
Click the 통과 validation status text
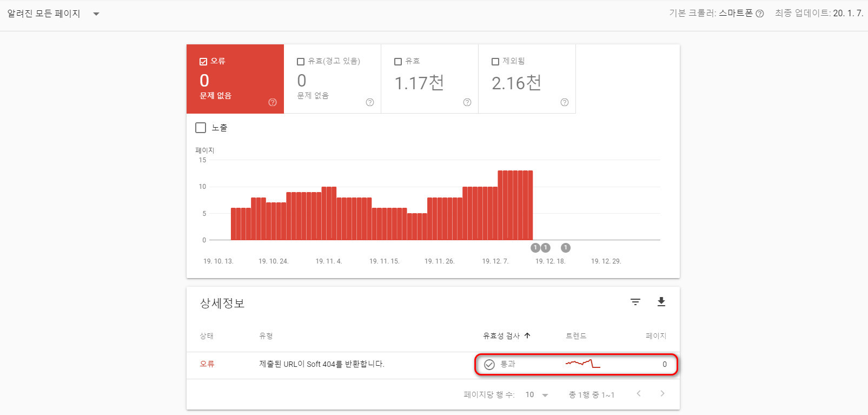(x=508, y=364)
